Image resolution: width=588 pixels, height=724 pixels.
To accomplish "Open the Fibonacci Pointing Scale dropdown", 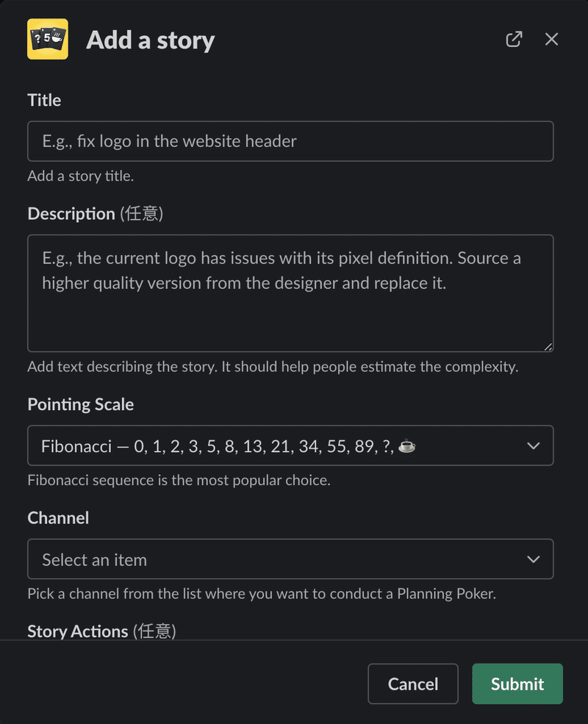I will click(x=290, y=445).
